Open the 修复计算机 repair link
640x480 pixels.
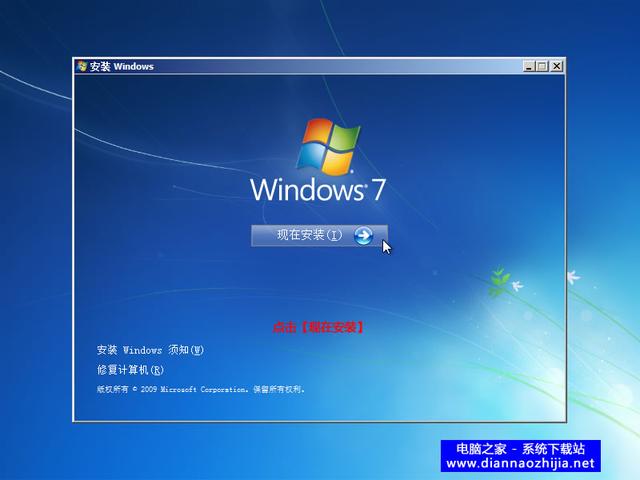[x=130, y=370]
